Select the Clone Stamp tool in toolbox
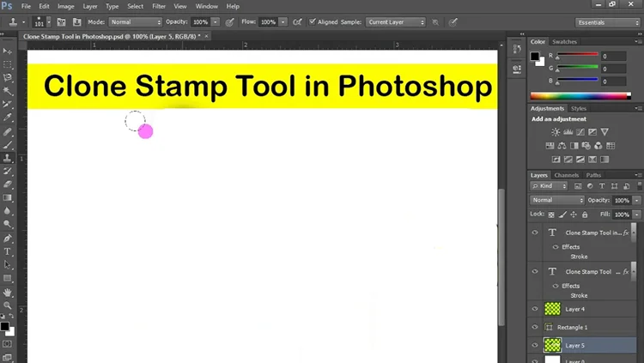 tap(8, 158)
